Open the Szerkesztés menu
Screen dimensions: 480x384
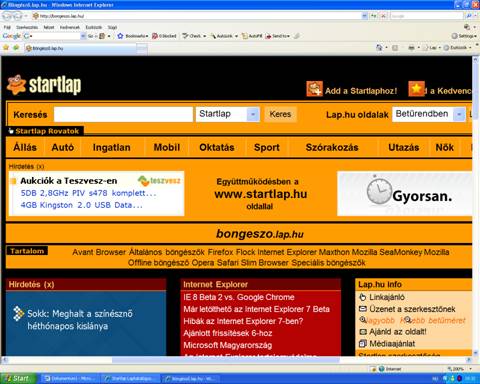27,27
